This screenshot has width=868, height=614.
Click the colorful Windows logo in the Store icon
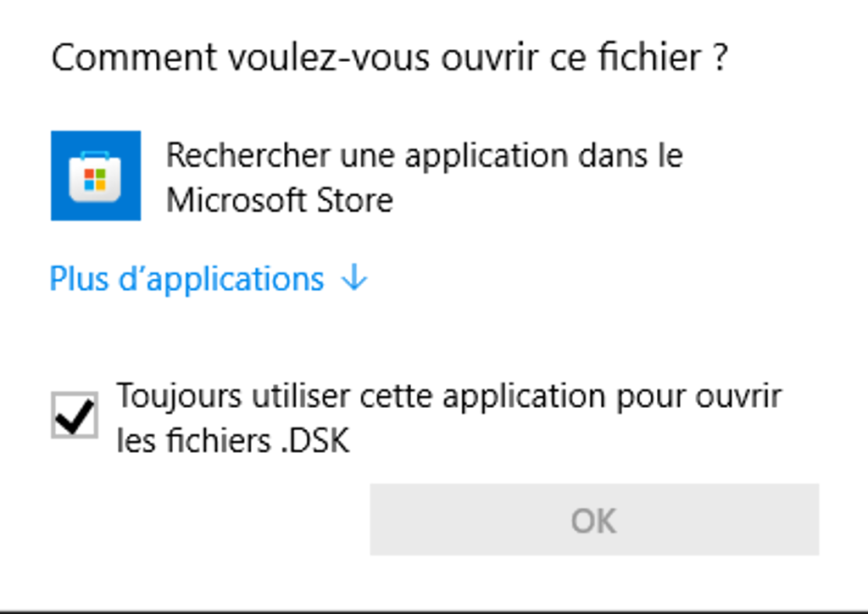pyautogui.click(x=95, y=180)
